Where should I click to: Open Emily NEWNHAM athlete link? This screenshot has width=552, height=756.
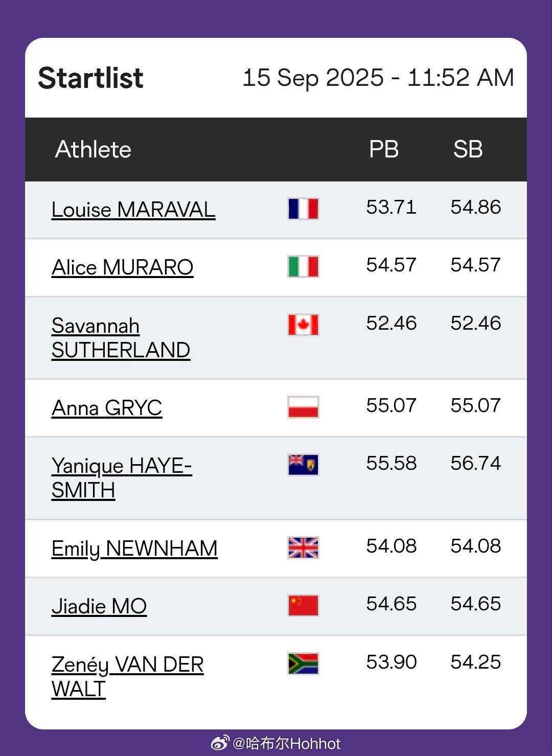coord(134,548)
